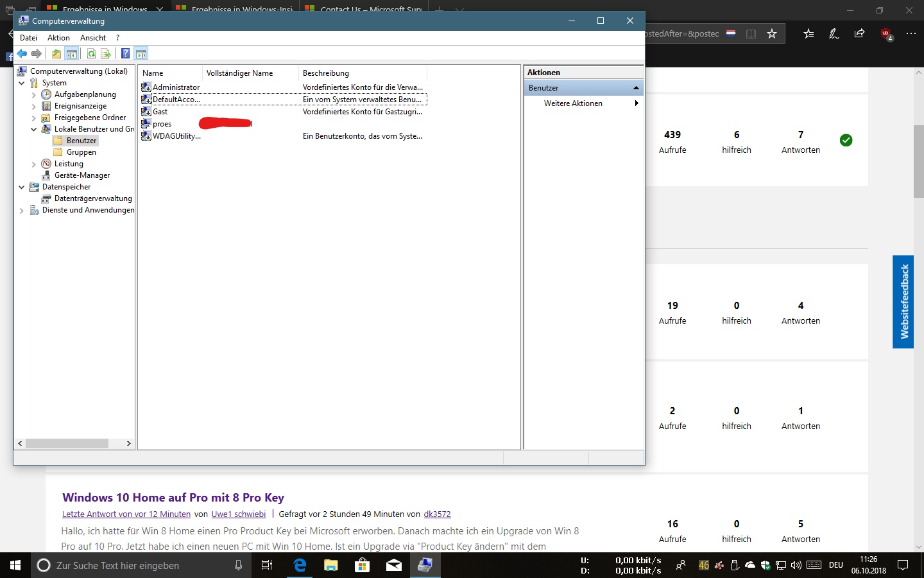Select the Gast user account
Viewport: 924px width, 578px height.
click(x=160, y=112)
